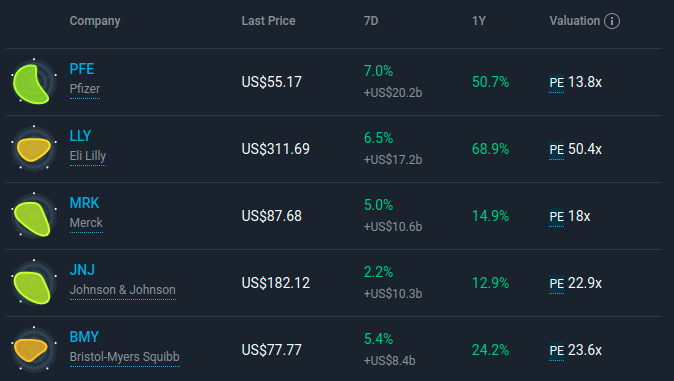Viewport: 674px width, 381px height.
Task: Click Eli Lilly's snowflake chart icon
Action: pos(34,149)
